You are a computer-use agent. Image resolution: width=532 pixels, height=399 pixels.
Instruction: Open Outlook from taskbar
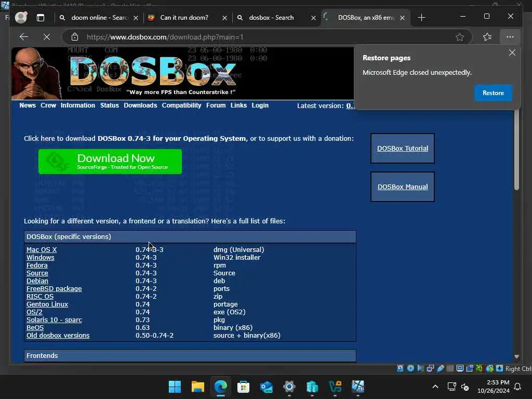click(x=267, y=387)
